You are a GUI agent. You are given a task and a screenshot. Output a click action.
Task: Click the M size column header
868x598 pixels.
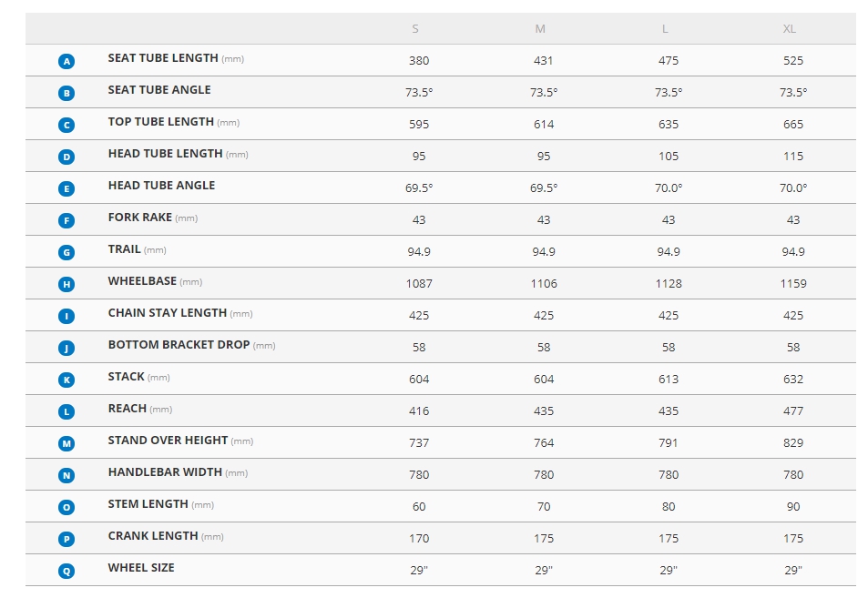(540, 29)
